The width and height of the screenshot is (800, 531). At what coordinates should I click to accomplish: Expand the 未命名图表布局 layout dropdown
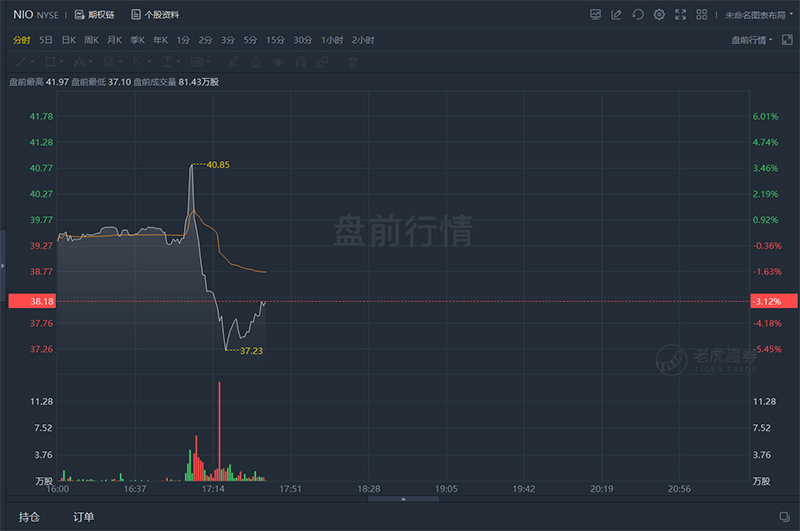pyautogui.click(x=759, y=15)
